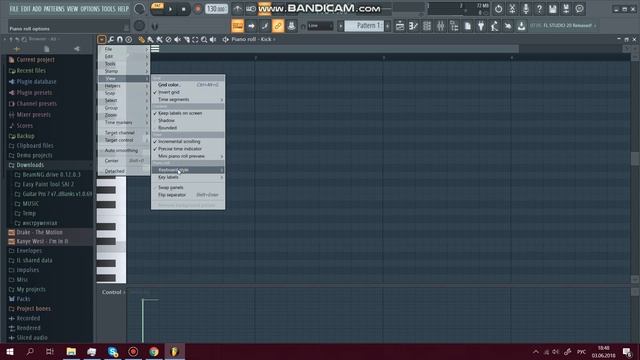This screenshot has width=640, height=360.
Task: Open the OPTIONS menu in top menu bar
Action: click(x=90, y=9)
